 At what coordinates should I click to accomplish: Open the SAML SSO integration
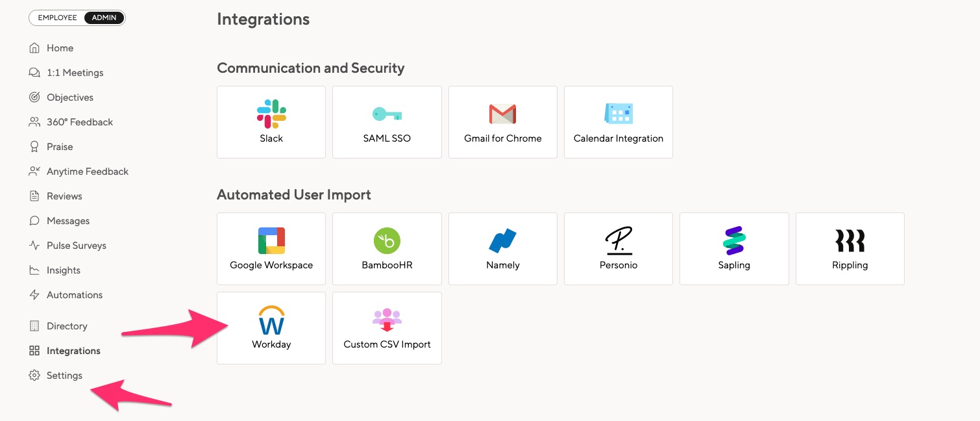[x=386, y=121]
